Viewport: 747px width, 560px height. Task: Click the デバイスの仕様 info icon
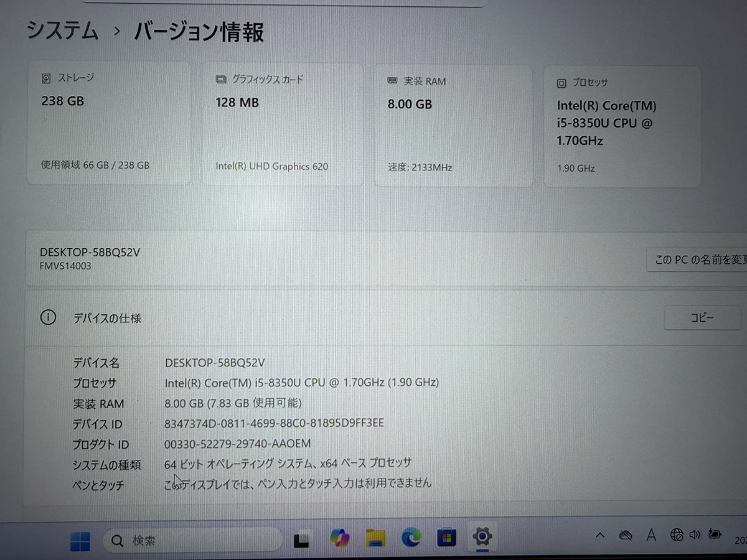(x=48, y=317)
